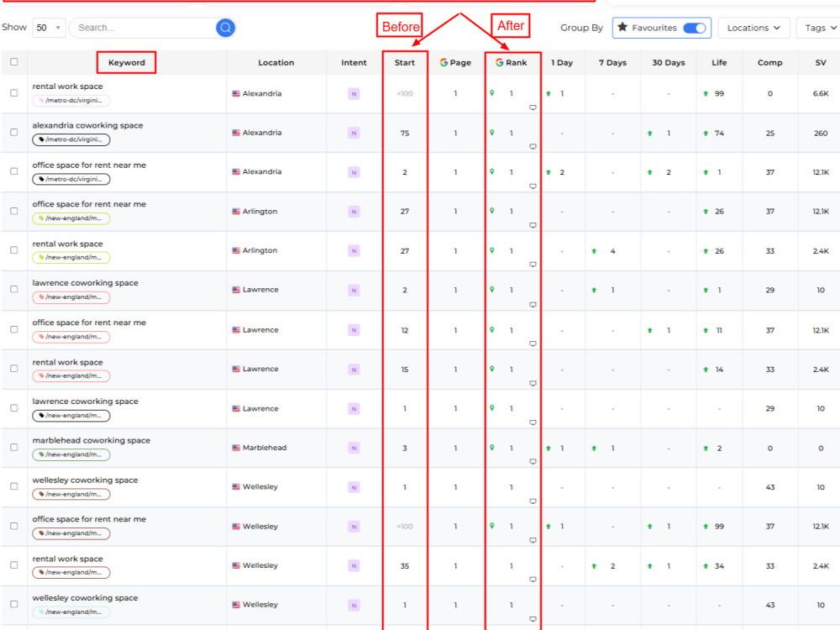Click tag pill under office space Arlington keyword
Screen dimensions: 840x630
pyautogui.click(x=71, y=218)
